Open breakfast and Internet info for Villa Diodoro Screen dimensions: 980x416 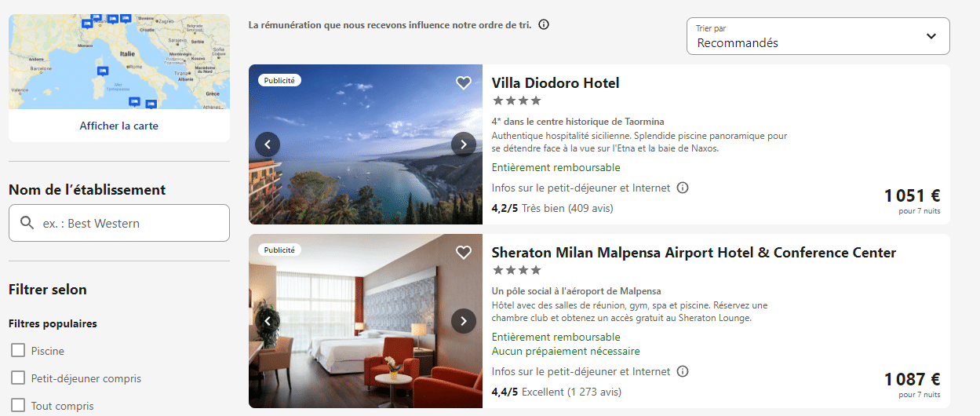[x=683, y=188]
